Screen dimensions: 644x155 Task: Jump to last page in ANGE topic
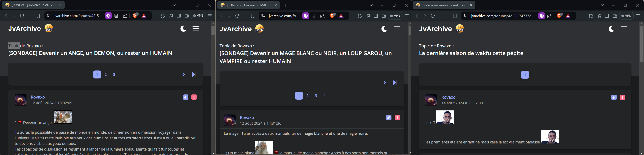click(x=194, y=74)
